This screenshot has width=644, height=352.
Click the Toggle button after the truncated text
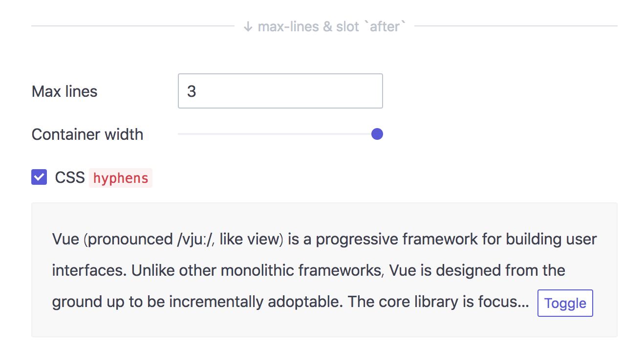(x=565, y=303)
